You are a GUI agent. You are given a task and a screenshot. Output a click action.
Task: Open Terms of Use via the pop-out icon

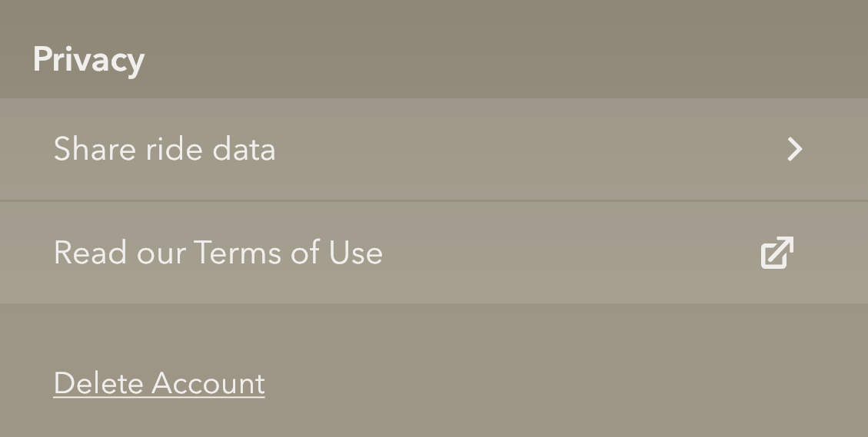coord(777,253)
